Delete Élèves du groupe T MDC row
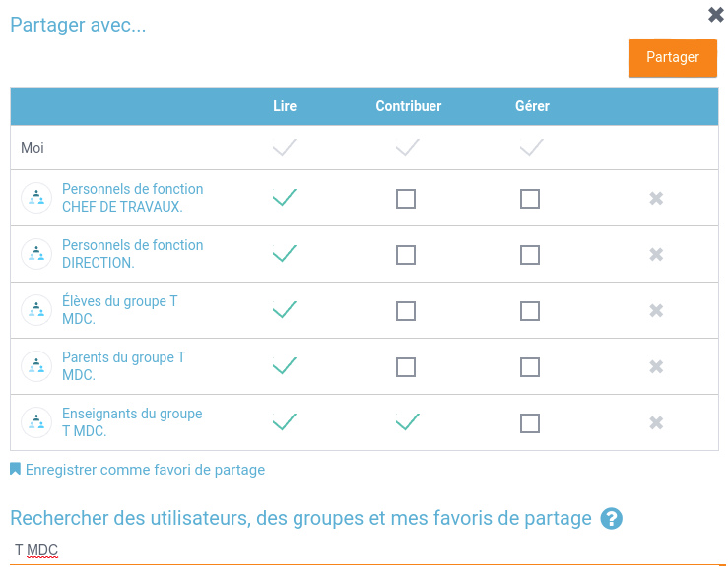Screen dimensions: 728x576 point(656,311)
